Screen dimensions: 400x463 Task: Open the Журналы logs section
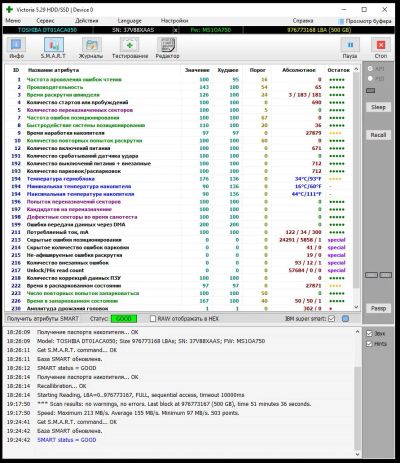(x=91, y=48)
